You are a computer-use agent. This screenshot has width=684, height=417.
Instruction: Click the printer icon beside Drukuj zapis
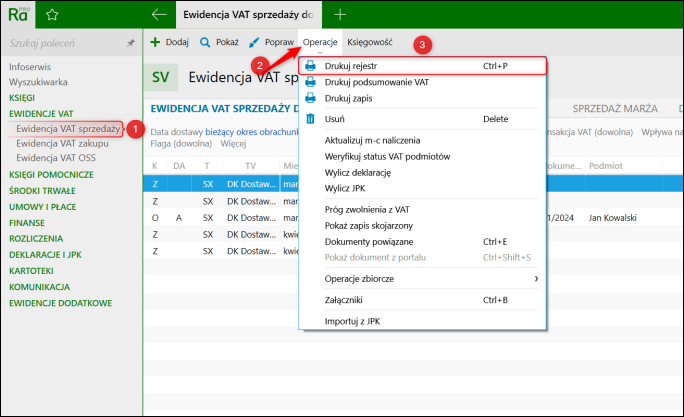(x=310, y=98)
